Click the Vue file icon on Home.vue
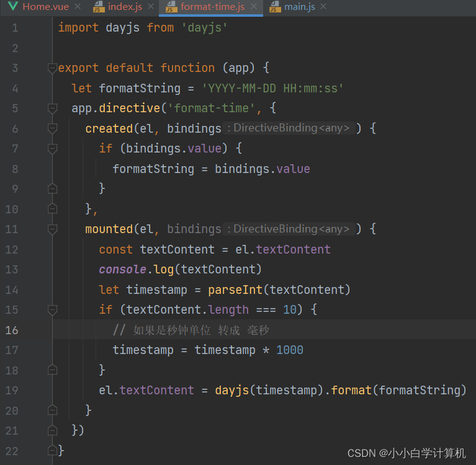Viewport: 476px width, 465px height. click(13, 6)
